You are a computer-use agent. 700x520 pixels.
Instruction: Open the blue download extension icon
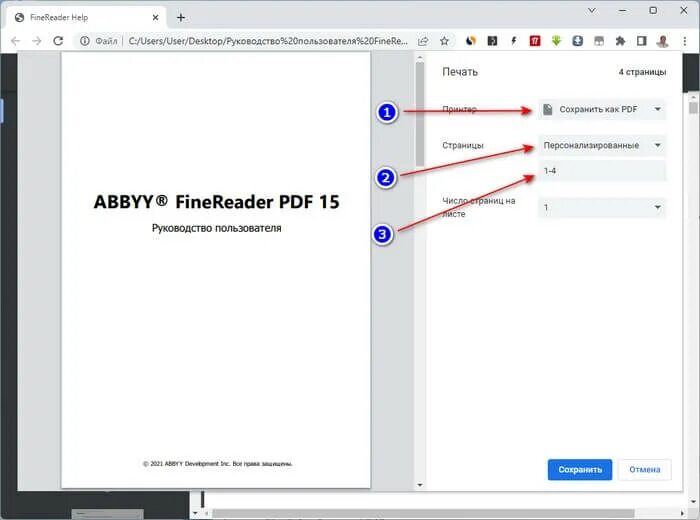click(x=578, y=41)
